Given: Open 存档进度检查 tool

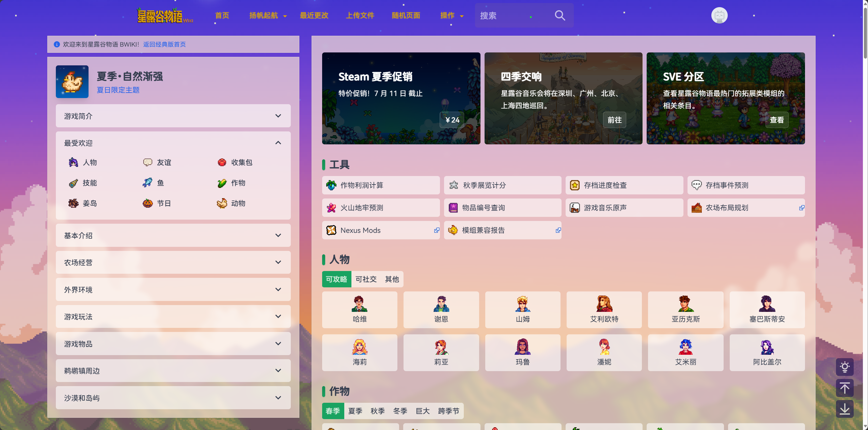Looking at the screenshot, I should pos(624,185).
